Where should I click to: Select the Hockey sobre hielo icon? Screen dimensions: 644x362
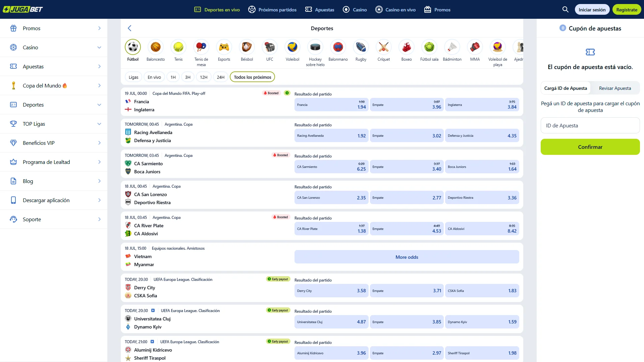315,47
